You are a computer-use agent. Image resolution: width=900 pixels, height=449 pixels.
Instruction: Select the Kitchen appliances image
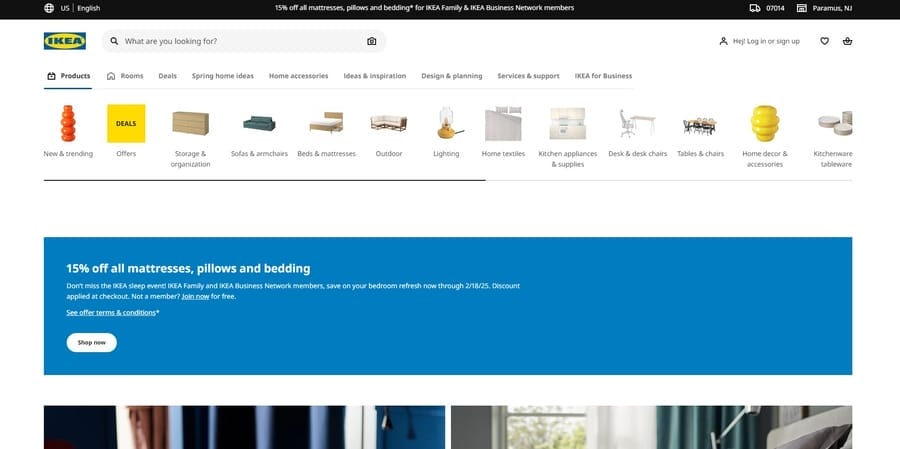coord(568,123)
